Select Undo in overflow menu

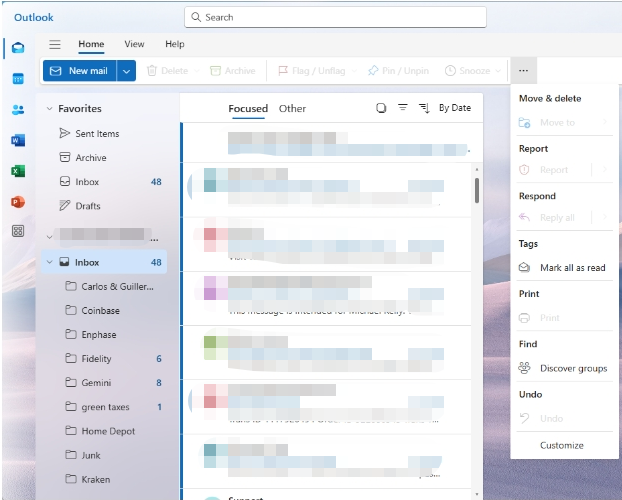coord(564,418)
